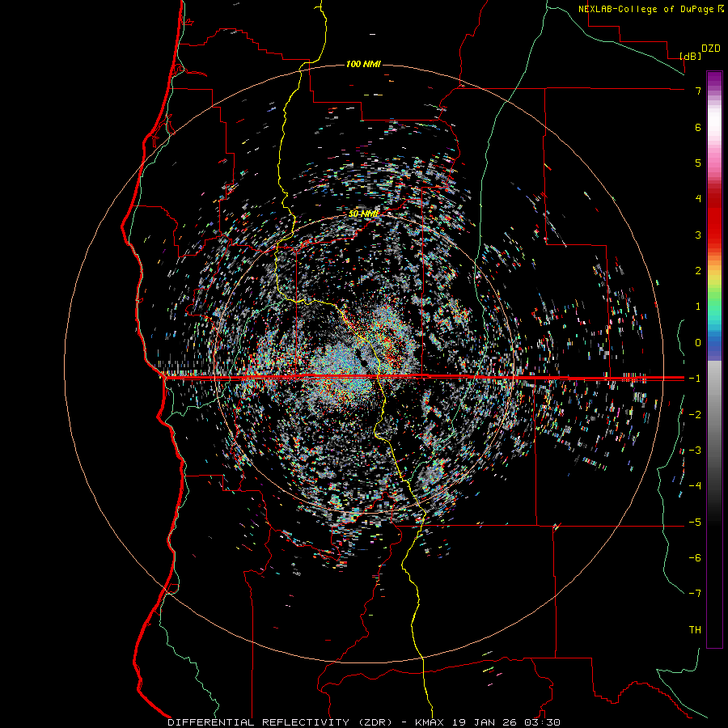The width and height of the screenshot is (728, 728).
Task: Click the legend value -5 label
Action: [x=695, y=523]
